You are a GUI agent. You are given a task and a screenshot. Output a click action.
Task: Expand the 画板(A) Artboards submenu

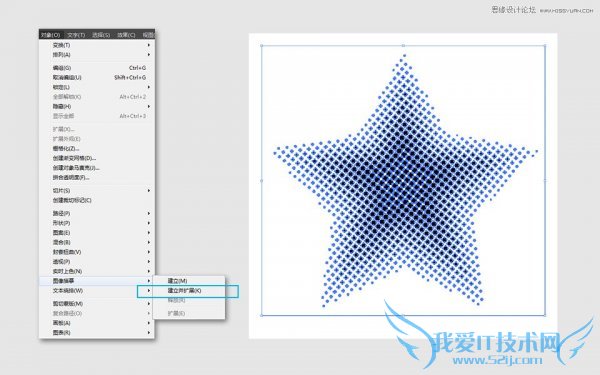pyautogui.click(x=97, y=323)
